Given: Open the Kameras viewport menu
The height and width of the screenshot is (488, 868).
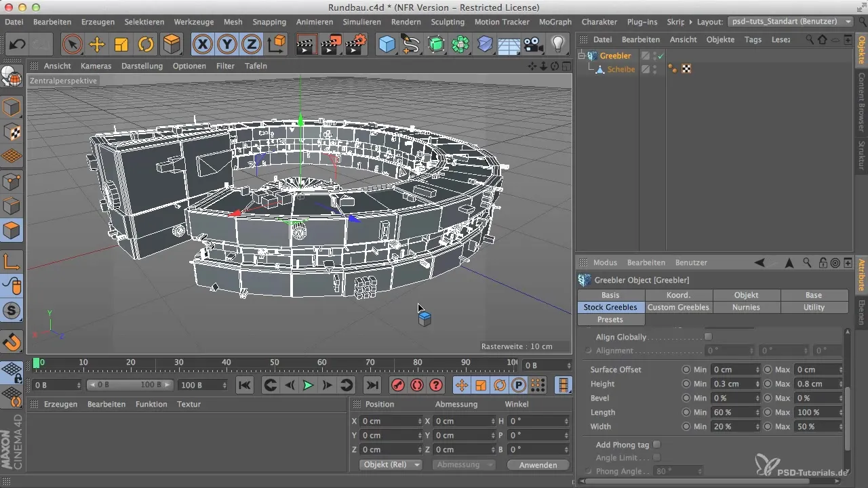Looking at the screenshot, I should 96,66.
